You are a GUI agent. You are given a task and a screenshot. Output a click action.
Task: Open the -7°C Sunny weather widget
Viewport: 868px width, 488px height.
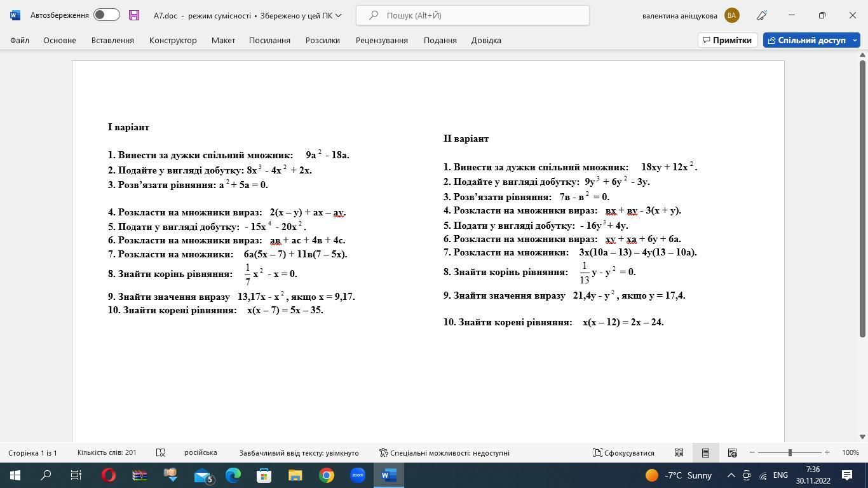[x=679, y=475]
